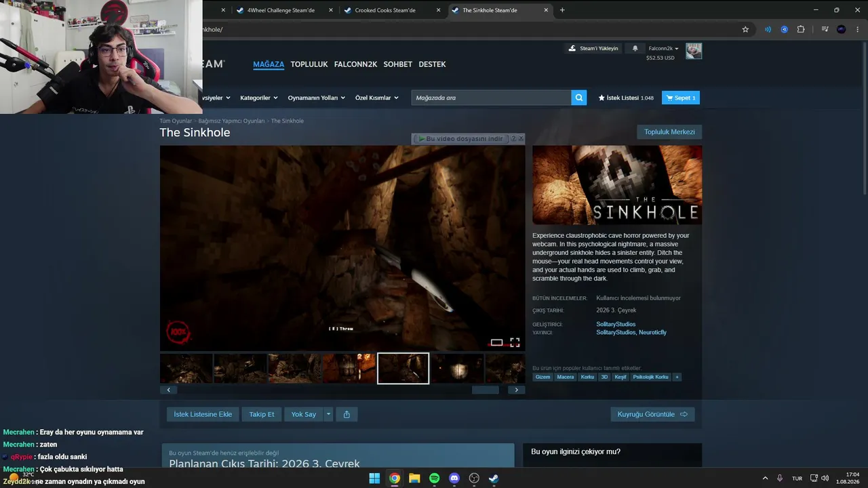Toggle theater mode on the video
Screen dimensions: 868x488
coord(496,342)
